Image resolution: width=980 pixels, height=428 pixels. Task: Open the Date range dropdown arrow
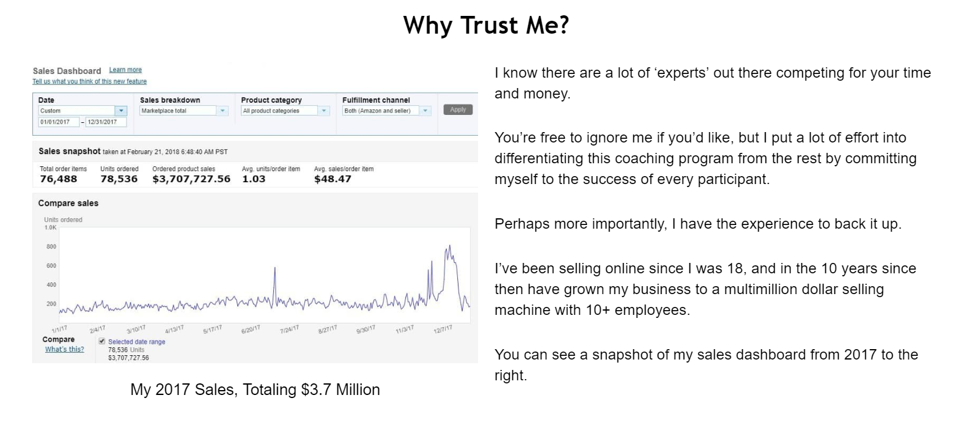pos(121,111)
